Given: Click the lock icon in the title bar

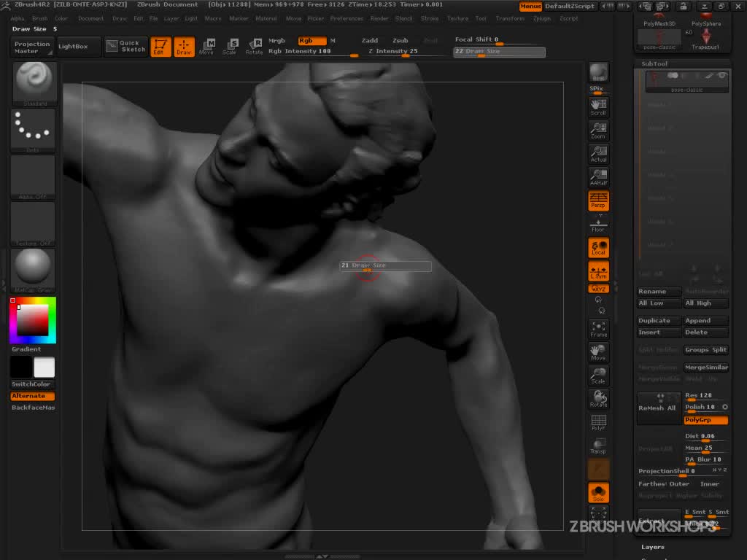Looking at the screenshot, I should tap(683, 6).
